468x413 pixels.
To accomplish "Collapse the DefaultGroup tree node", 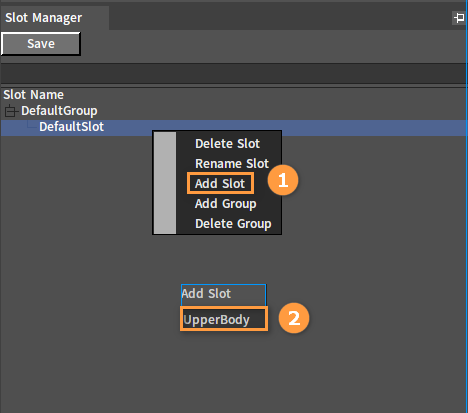I will click(10, 111).
